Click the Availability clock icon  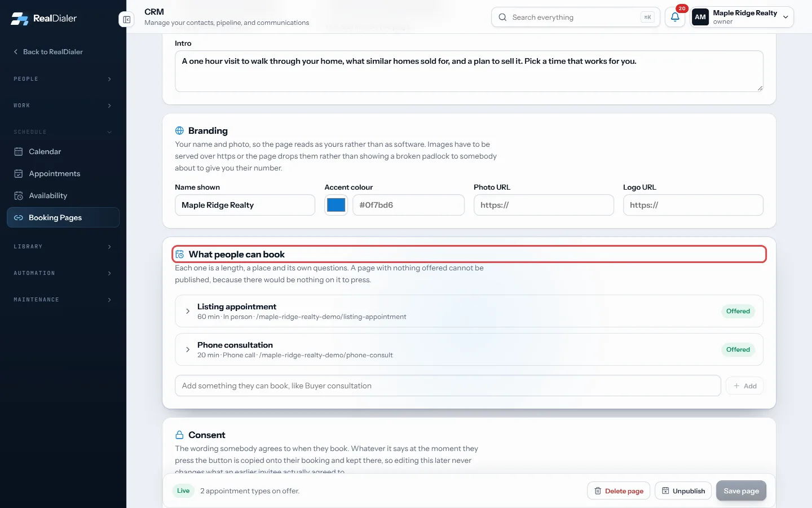[19, 196]
